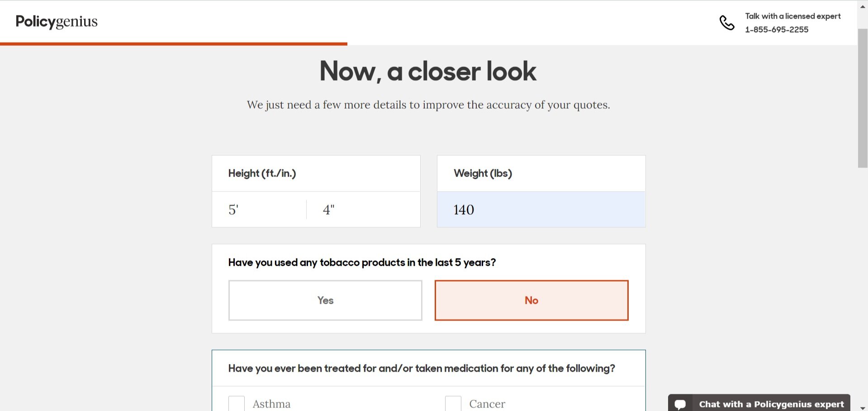Click the chat bubble icon
This screenshot has width=868, height=411.
(x=680, y=404)
